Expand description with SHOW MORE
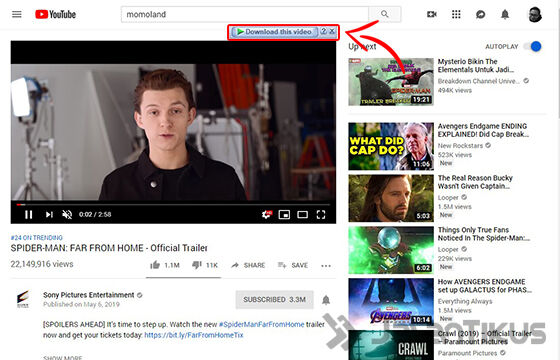Image resolution: width=560 pixels, height=360 pixels. [x=63, y=357]
